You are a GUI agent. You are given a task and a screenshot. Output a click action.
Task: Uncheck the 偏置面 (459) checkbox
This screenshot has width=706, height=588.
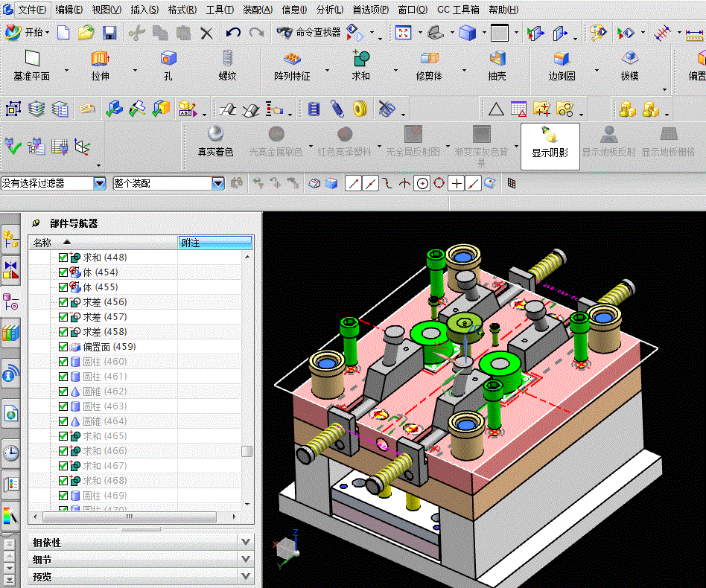coord(63,347)
